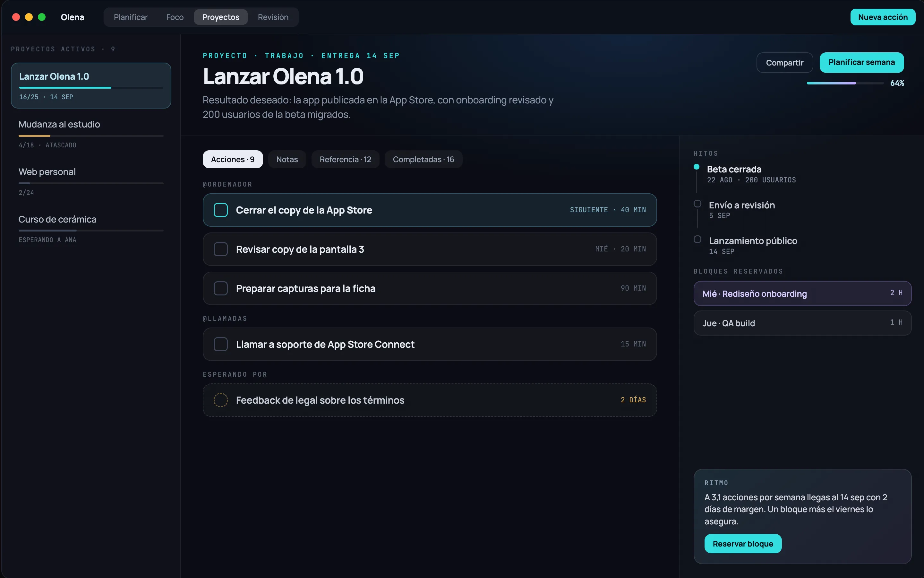The width and height of the screenshot is (924, 578).
Task: Open the 'Web personal' project
Action: [91, 181]
